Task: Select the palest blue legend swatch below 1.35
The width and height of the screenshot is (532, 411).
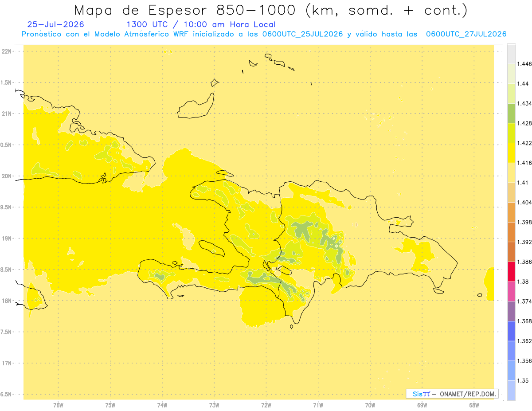Action: tap(511, 390)
